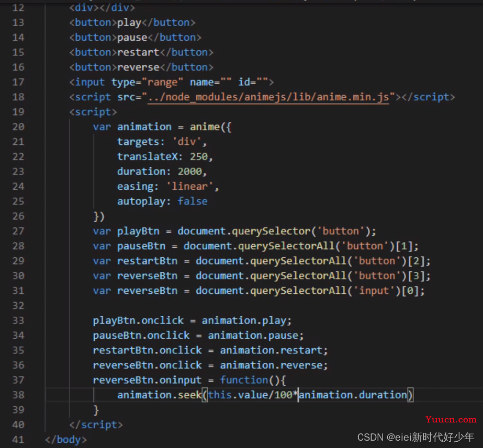Screen dimensions: 483x448
Task: Click the 'easing' property name
Action: 135,187
